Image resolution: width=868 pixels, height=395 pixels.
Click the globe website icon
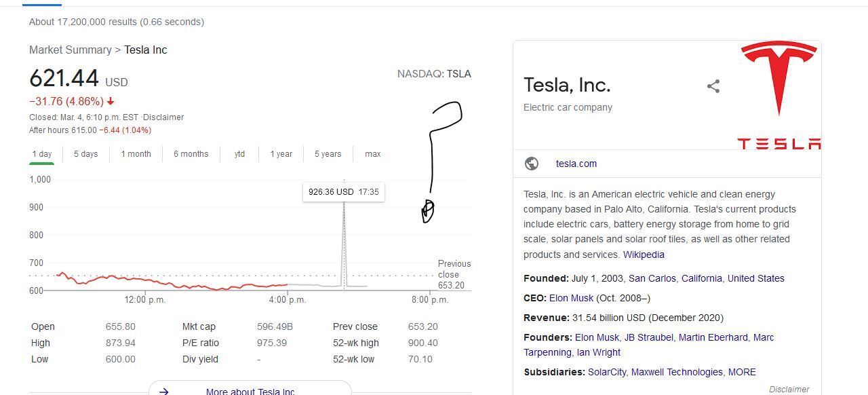tap(532, 164)
